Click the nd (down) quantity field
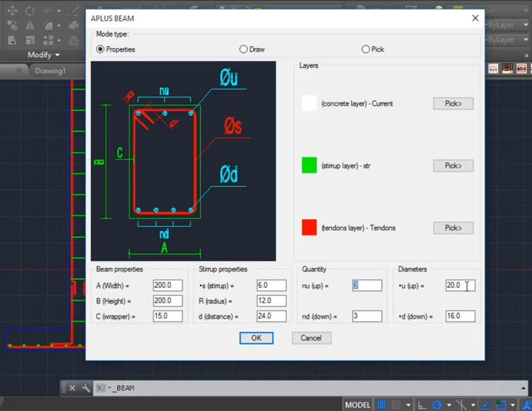Viewport: 532px width, 411px height. [x=367, y=316]
